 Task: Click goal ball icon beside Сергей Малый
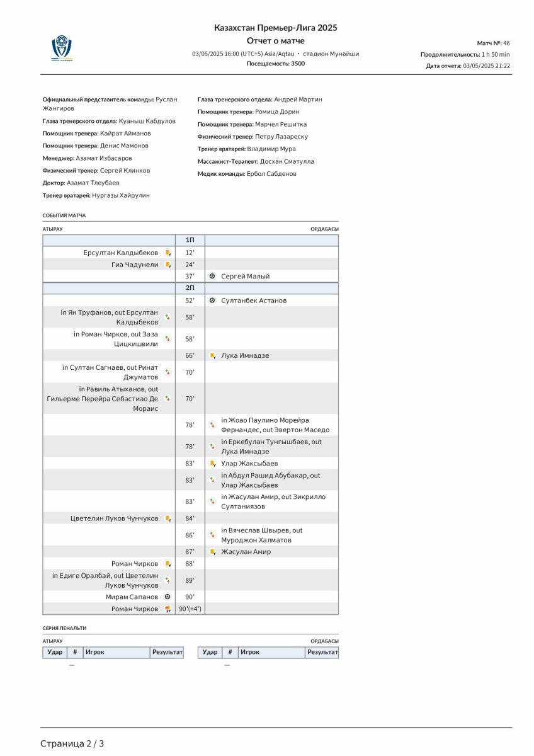pyautogui.click(x=212, y=276)
